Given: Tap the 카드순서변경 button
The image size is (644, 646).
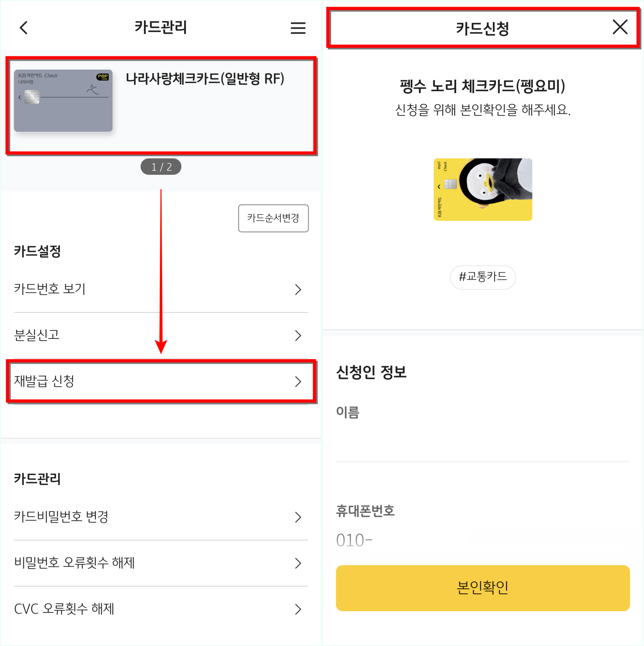Looking at the screenshot, I should (273, 218).
